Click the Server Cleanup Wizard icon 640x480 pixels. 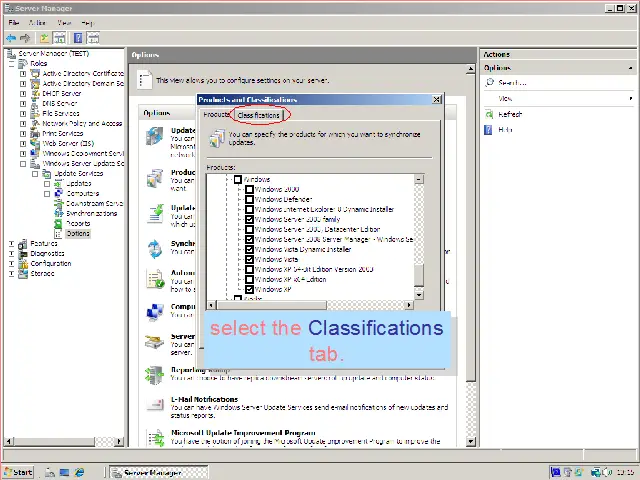tap(155, 342)
